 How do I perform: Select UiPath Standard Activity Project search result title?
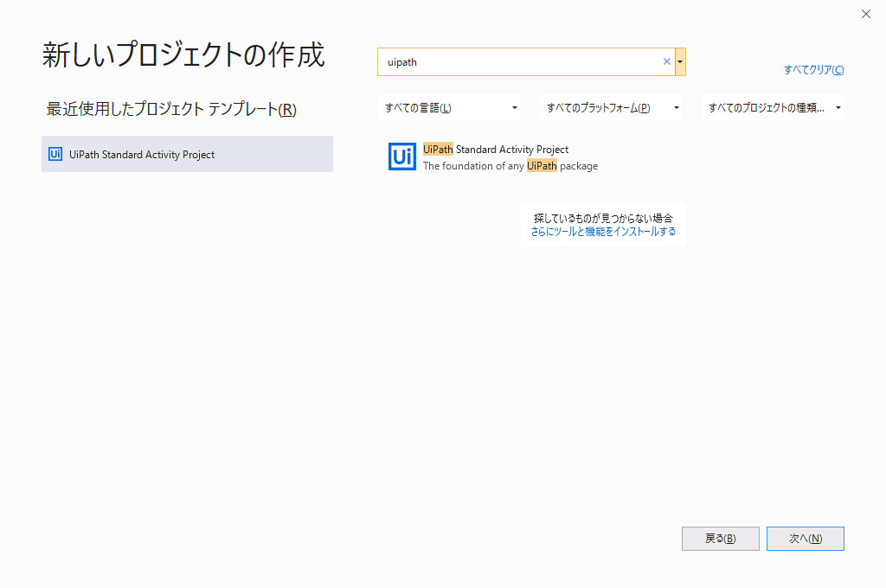tap(496, 149)
